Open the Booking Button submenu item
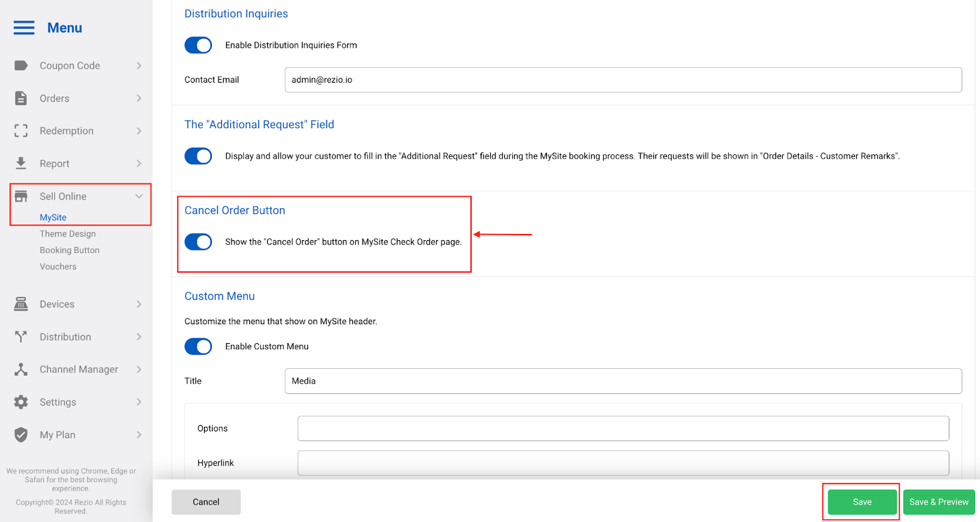The width and height of the screenshot is (980, 522). (x=70, y=250)
